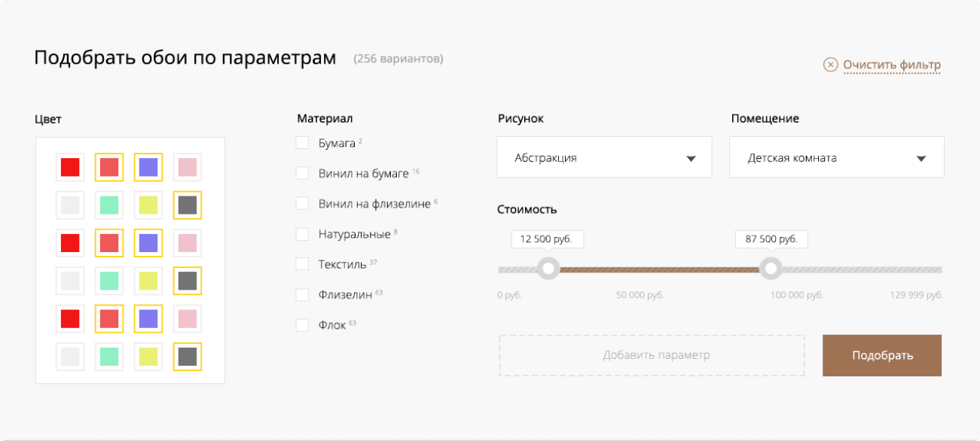Open the Помещение dropdown showing Детская комната

coord(837,157)
